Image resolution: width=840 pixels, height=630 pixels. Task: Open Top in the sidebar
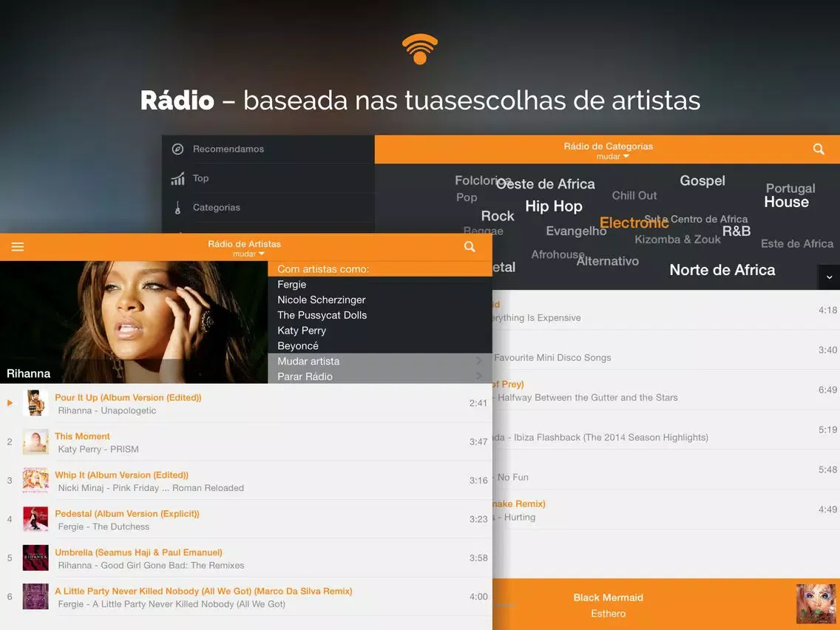coord(268,178)
